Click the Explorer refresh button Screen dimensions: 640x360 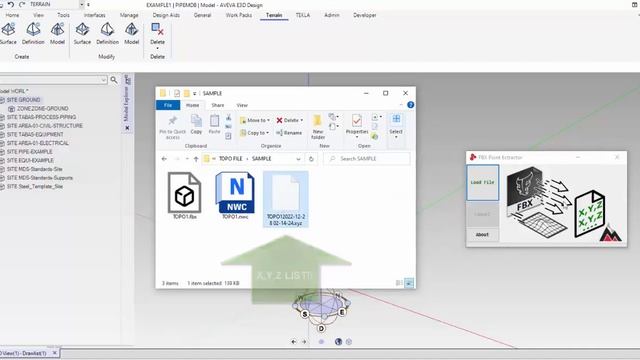[311, 159]
